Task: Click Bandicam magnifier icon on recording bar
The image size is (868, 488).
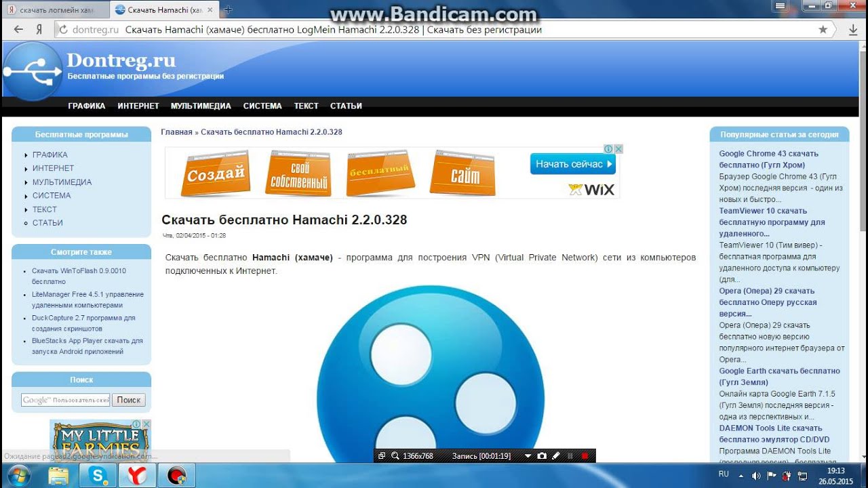Action: pyautogui.click(x=395, y=455)
